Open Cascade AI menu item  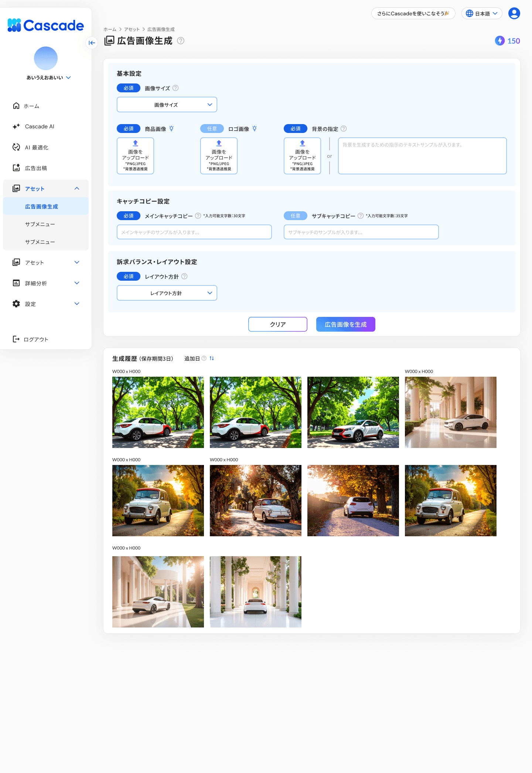[x=40, y=126]
